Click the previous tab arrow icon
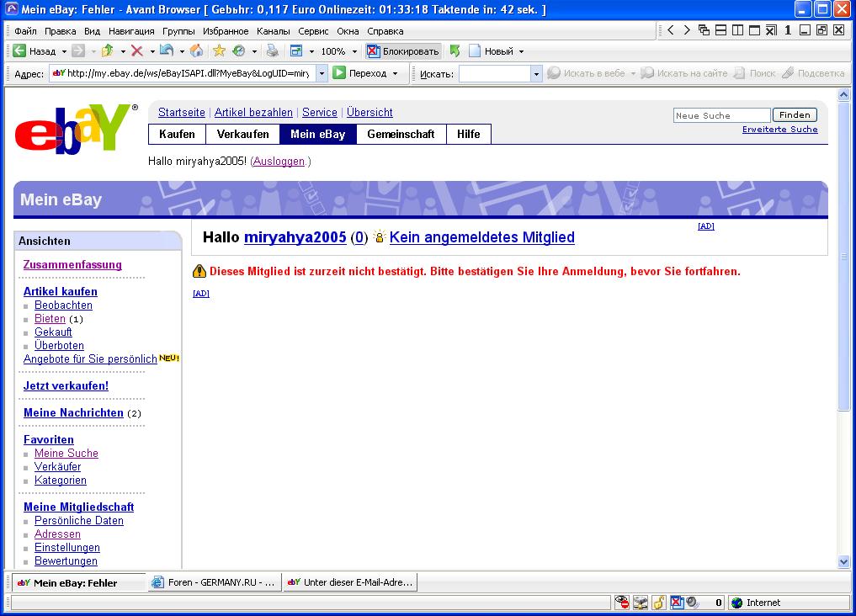The image size is (856, 616). pos(670,30)
